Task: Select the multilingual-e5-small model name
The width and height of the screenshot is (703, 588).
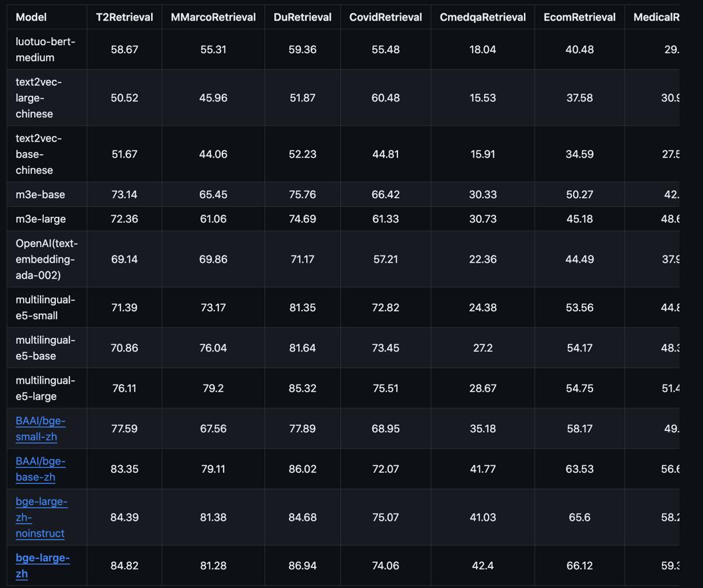Action: tap(45, 307)
